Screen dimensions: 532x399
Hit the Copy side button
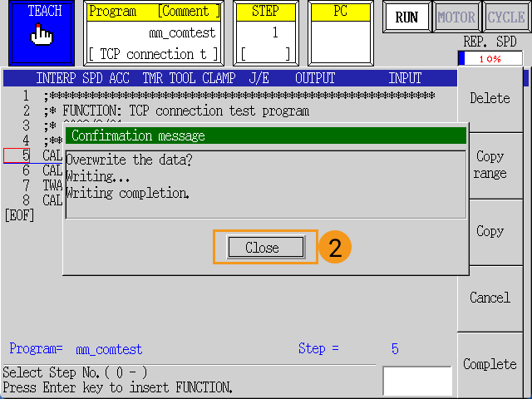click(x=490, y=232)
